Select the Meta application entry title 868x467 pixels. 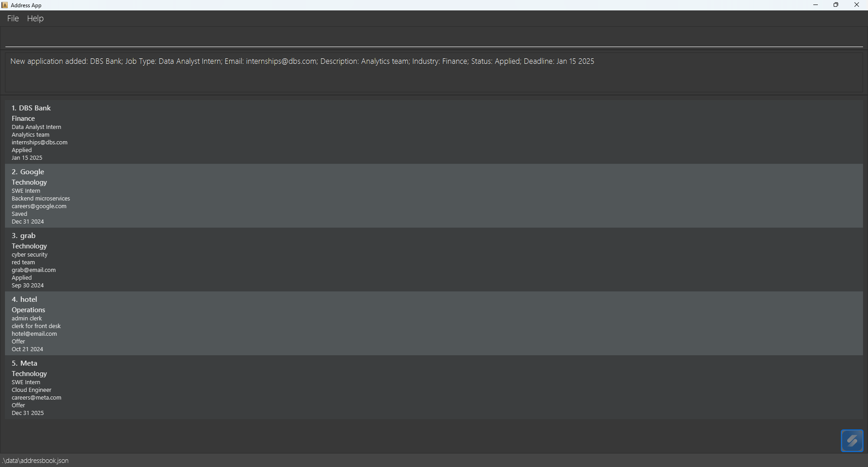click(24, 363)
